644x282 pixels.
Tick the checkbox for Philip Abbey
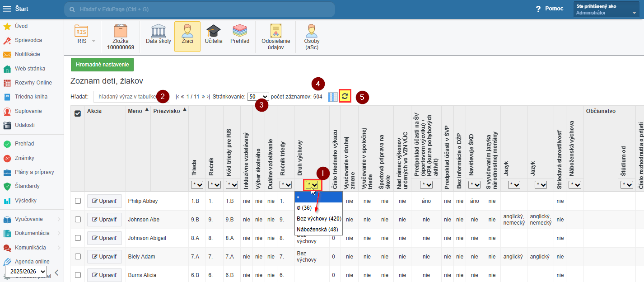(x=78, y=201)
